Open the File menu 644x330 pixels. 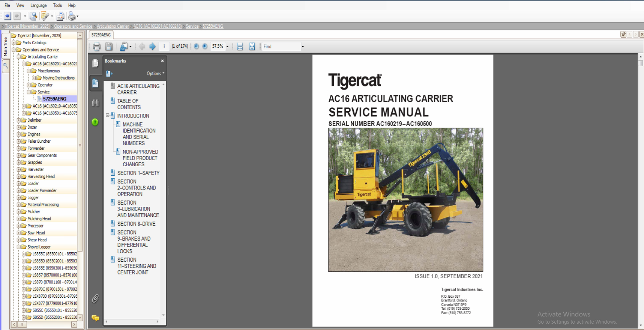coord(7,6)
